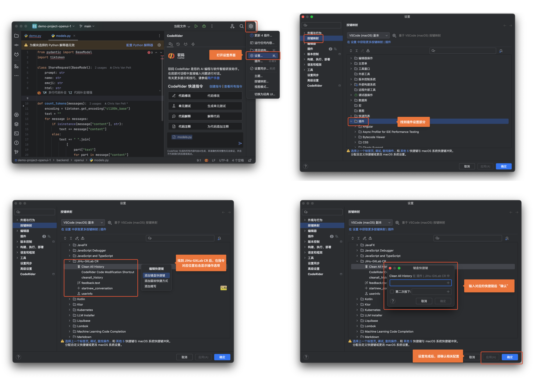Click the settings gear icon in IDE toolbar
The width and height of the screenshot is (534, 392).
click(x=251, y=26)
